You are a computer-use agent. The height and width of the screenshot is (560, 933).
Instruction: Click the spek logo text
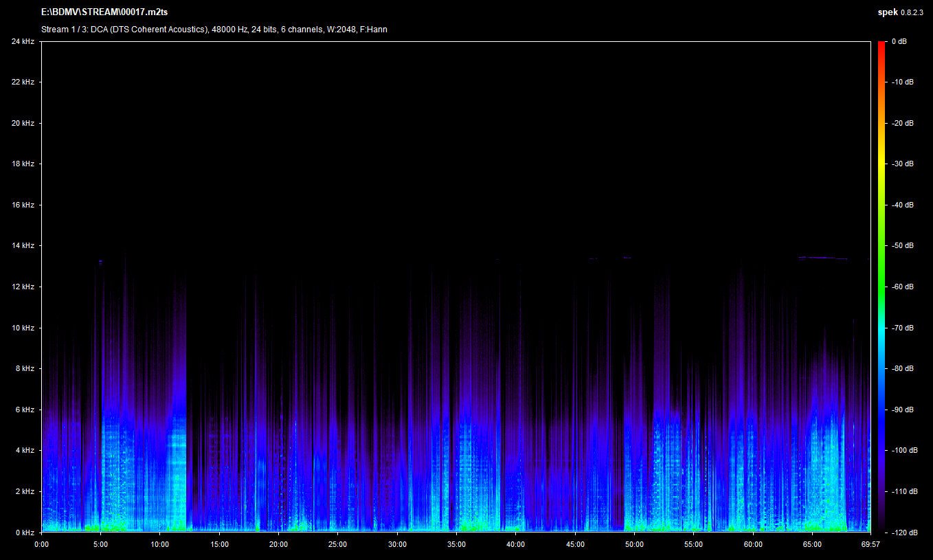pyautogui.click(x=887, y=12)
